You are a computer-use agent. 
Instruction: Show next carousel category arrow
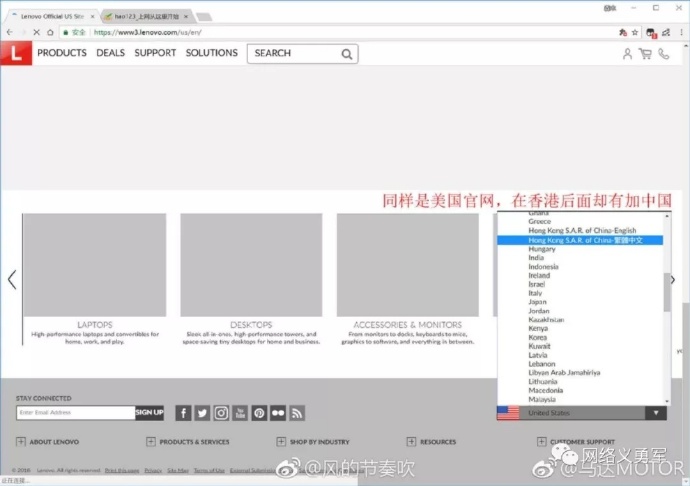click(673, 280)
